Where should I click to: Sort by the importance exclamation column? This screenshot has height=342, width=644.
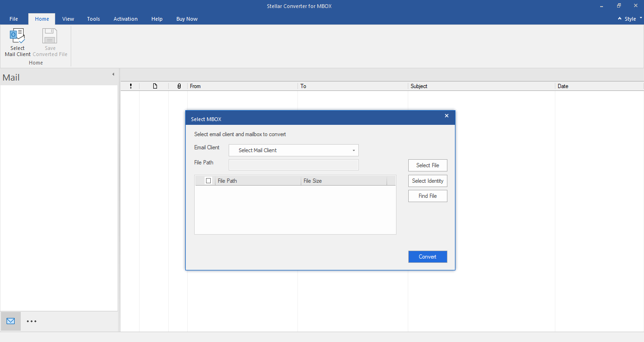[131, 86]
